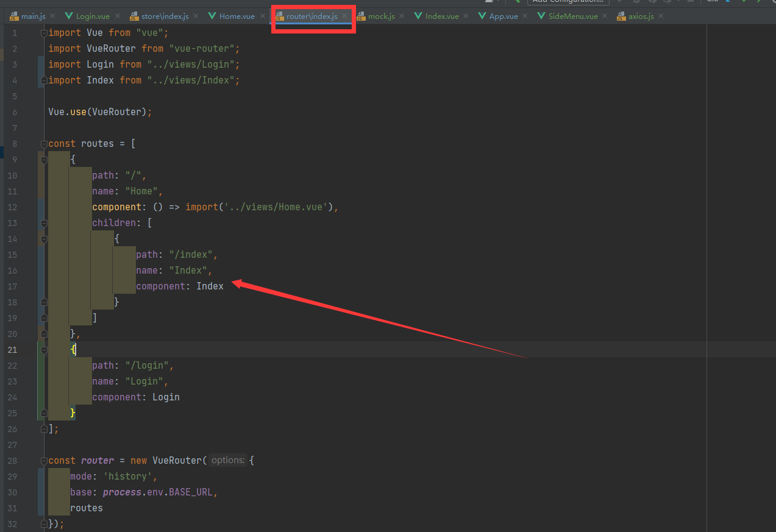Click the "Home" name string
This screenshot has width=776, height=532.
141,191
